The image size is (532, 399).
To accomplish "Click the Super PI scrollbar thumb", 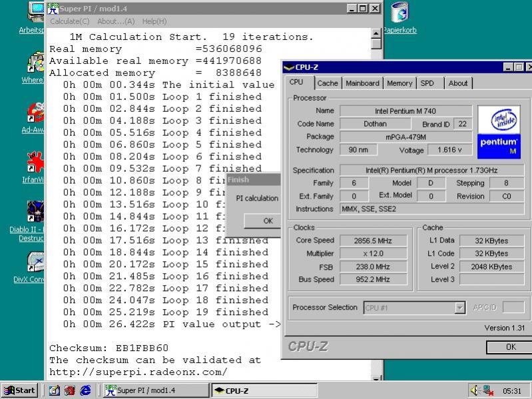I will coord(376,44).
